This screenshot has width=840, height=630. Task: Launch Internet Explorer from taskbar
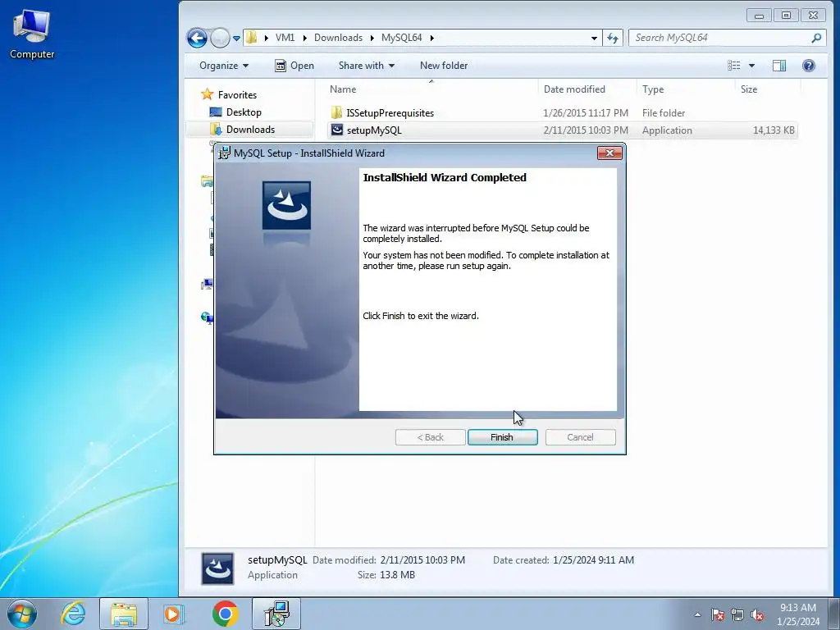pos(73,614)
